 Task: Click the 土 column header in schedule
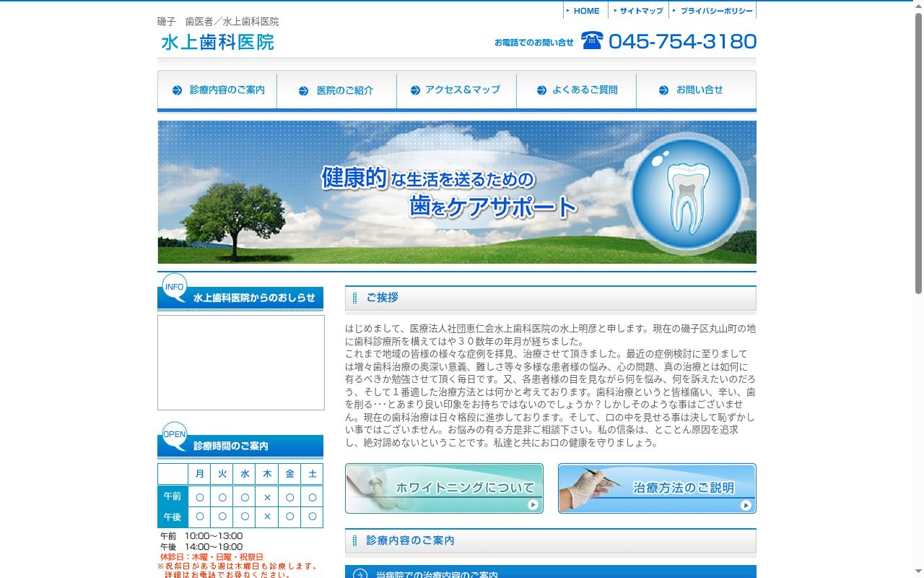pos(312,474)
